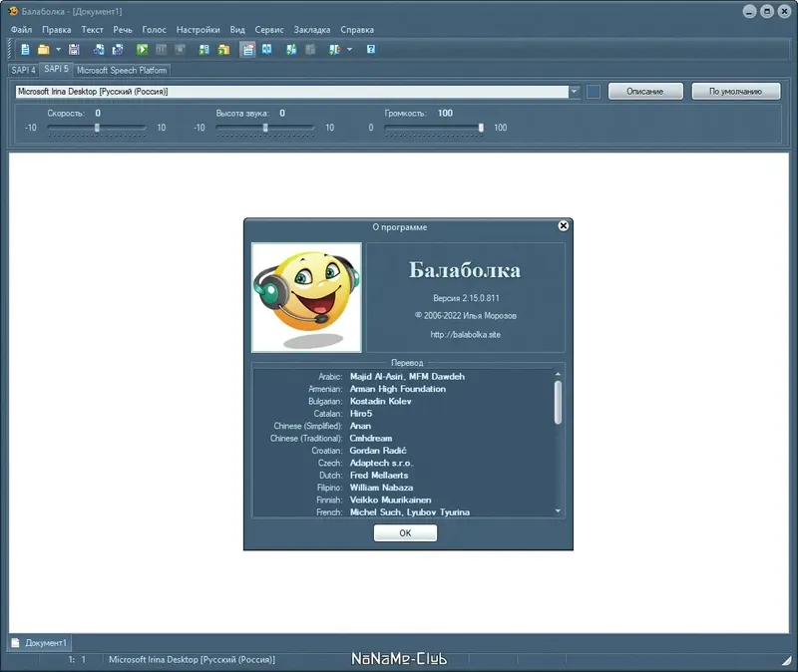This screenshot has width=798, height=672.
Task: Click the Описание button
Action: click(x=645, y=92)
